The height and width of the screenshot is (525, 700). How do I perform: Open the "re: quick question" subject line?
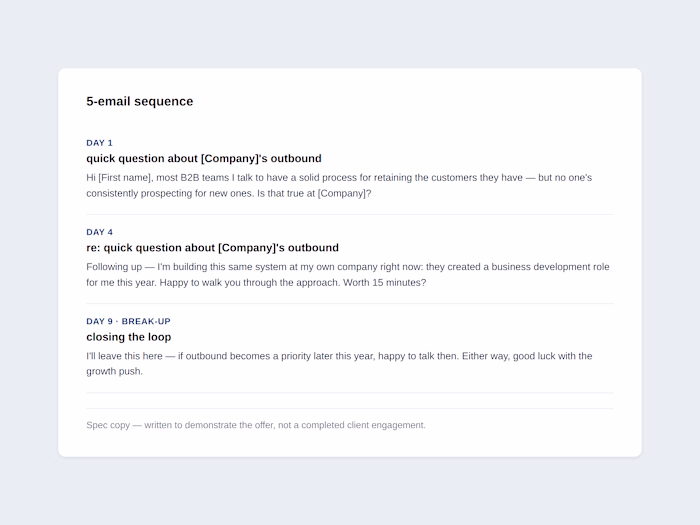(212, 248)
